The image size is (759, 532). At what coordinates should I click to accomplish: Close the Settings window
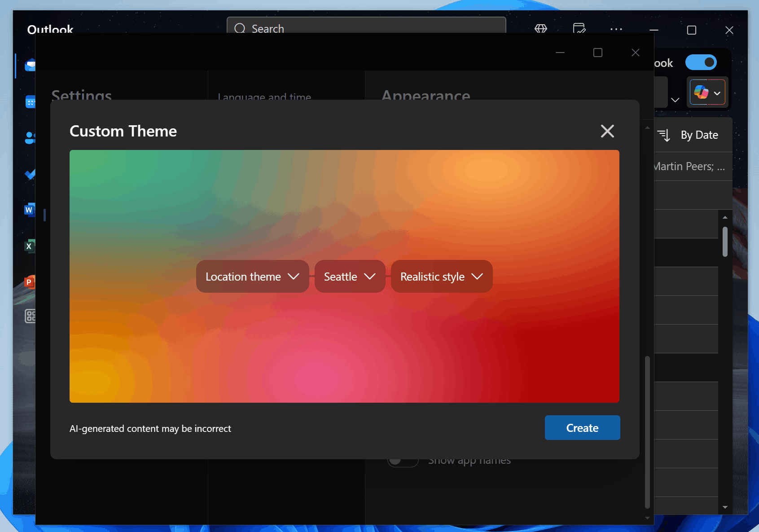pyautogui.click(x=635, y=53)
